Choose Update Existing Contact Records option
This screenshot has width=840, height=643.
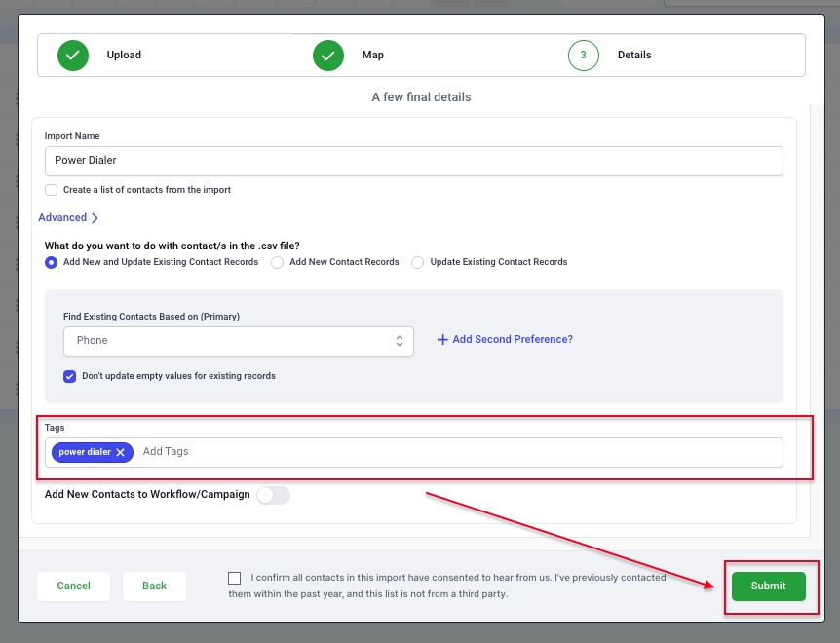tap(417, 262)
